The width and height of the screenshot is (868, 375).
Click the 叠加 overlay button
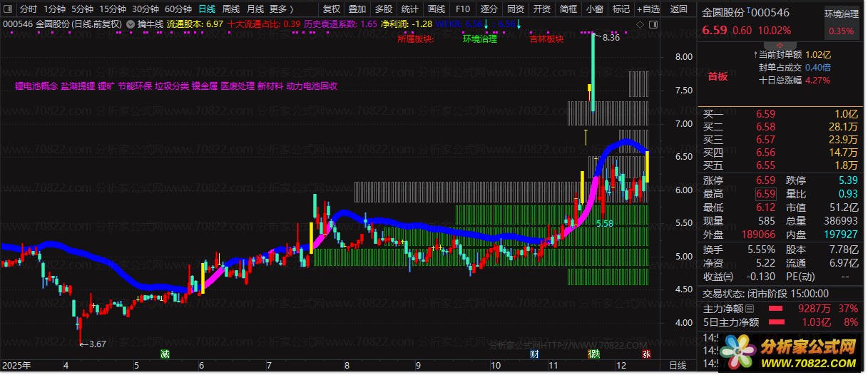pos(357,9)
